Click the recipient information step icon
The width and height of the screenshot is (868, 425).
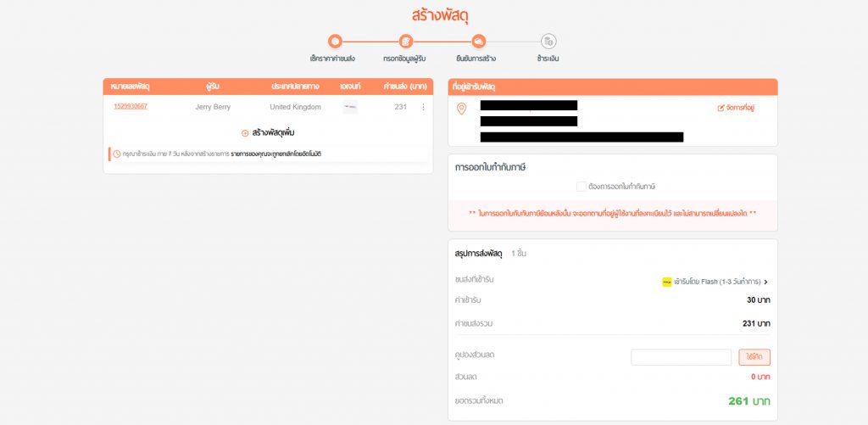point(406,42)
